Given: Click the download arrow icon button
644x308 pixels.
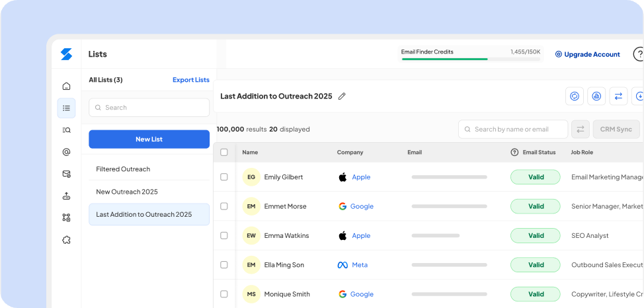Looking at the screenshot, I should point(639,96).
